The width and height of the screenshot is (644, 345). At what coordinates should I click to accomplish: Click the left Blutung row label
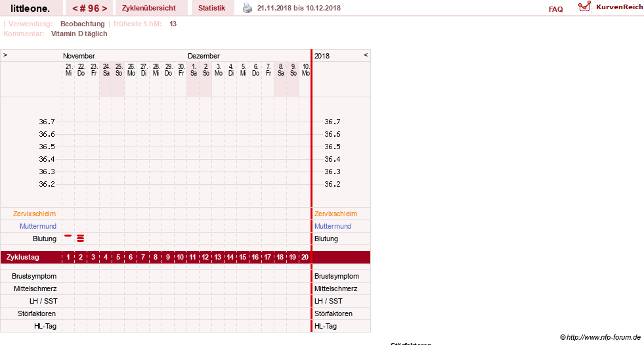(45, 239)
